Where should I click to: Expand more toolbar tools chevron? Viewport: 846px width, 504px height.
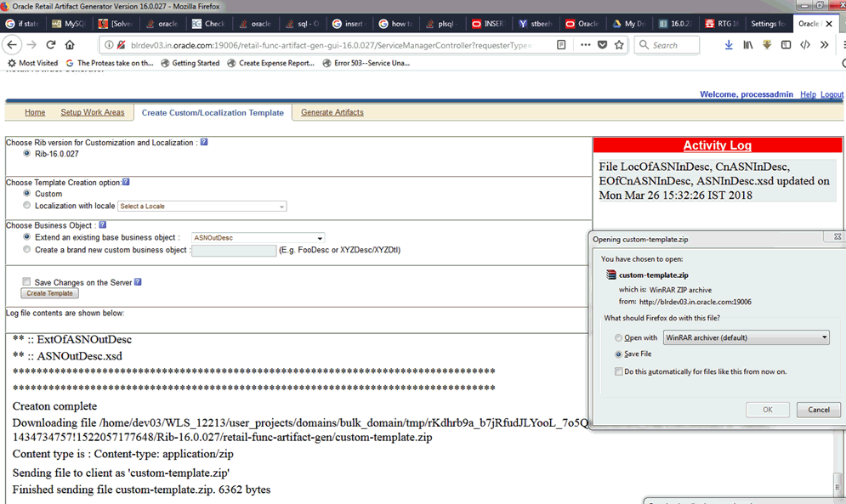coord(825,45)
